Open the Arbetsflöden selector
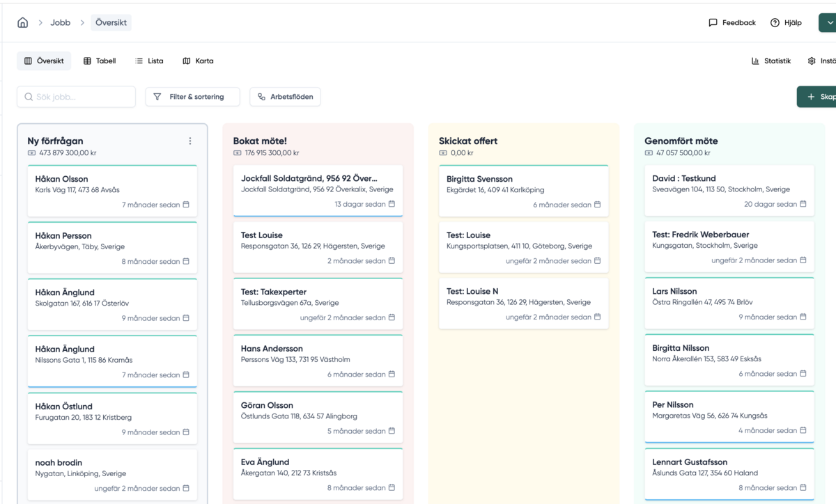 click(x=285, y=97)
